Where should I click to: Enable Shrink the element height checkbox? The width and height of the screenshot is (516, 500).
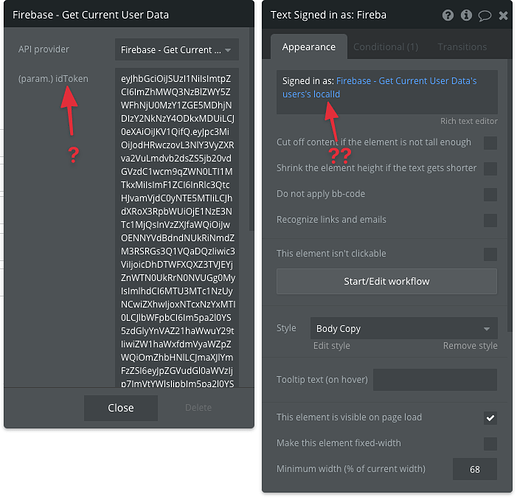point(490,169)
